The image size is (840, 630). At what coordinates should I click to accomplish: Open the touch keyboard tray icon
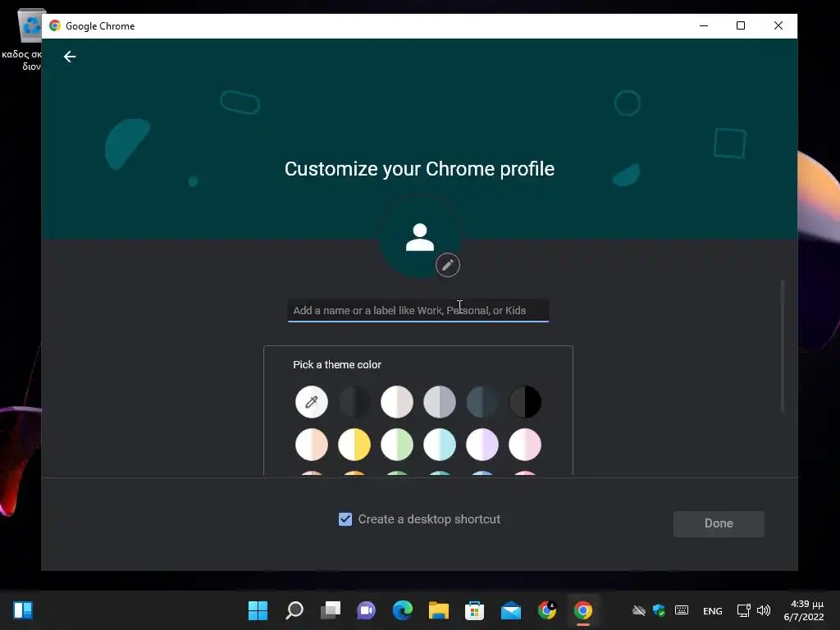coord(682,610)
